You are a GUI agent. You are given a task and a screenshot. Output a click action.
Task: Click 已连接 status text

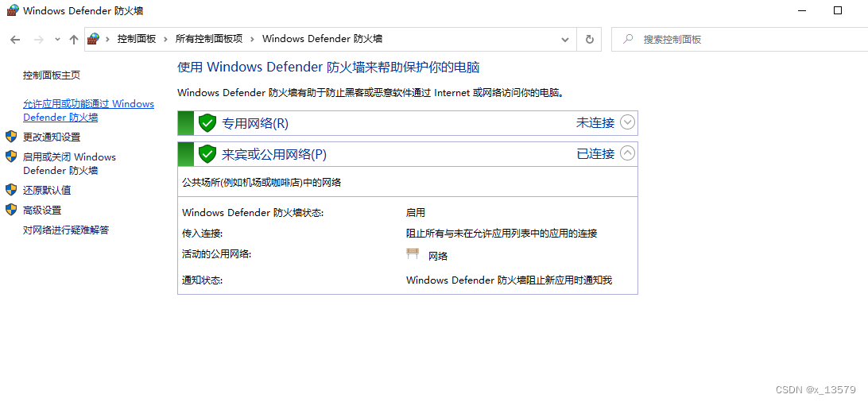point(595,153)
